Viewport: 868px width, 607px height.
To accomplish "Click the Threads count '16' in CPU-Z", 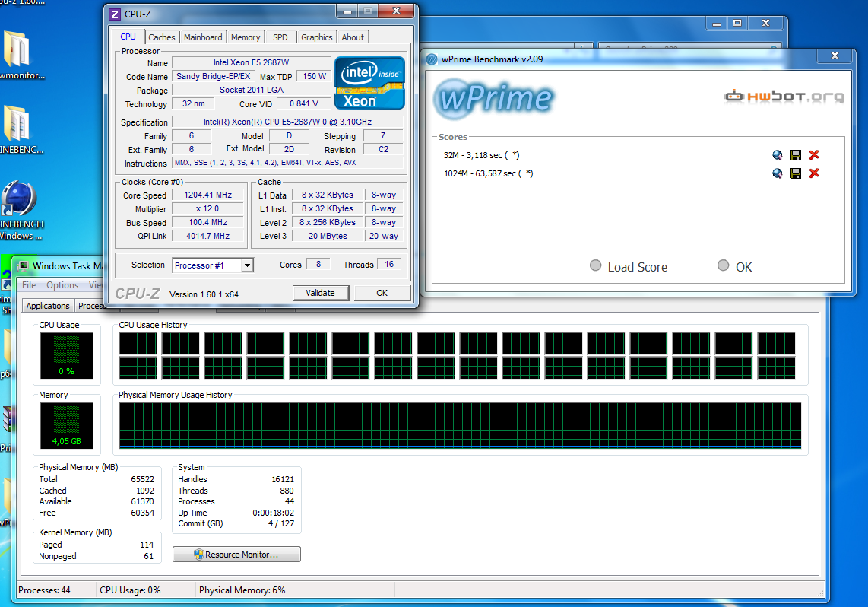I will (x=389, y=265).
